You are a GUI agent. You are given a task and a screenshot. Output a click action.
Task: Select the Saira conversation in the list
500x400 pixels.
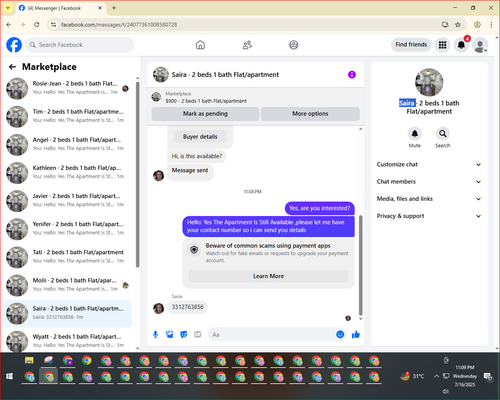point(68,313)
